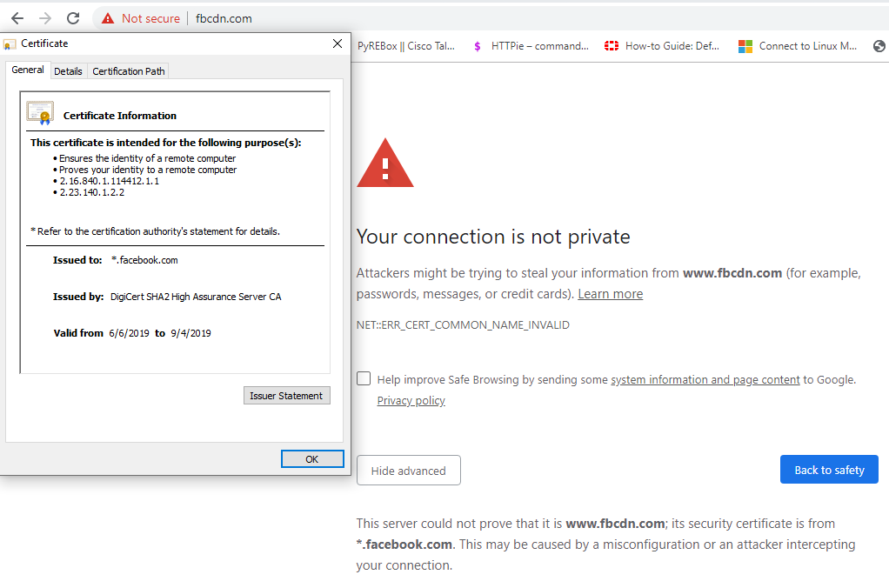Screen dimensions: 889x588
Task: Click the Hide advanced button
Action: click(x=408, y=471)
